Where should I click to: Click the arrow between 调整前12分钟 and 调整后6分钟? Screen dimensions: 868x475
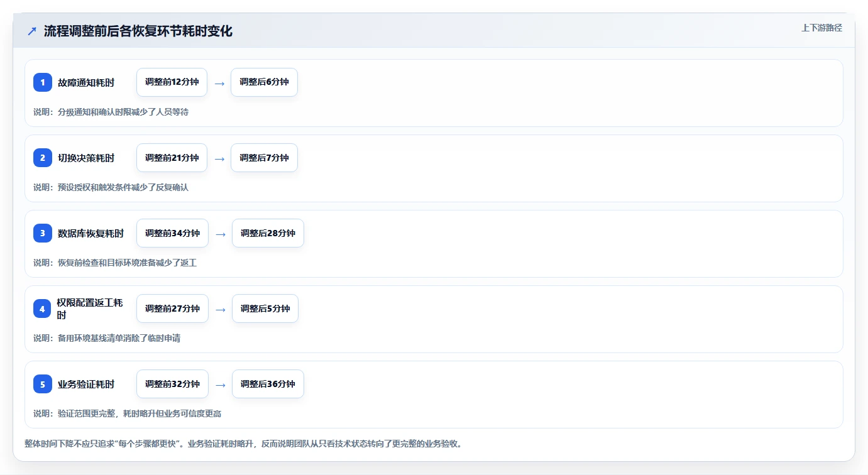[x=219, y=83]
